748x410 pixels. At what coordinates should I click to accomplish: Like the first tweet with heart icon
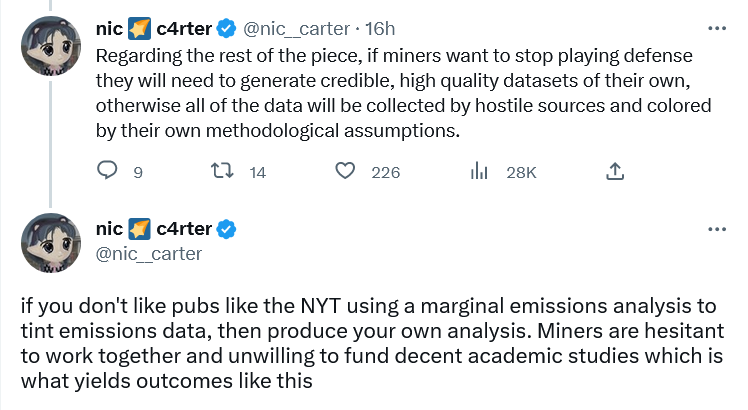pos(345,172)
